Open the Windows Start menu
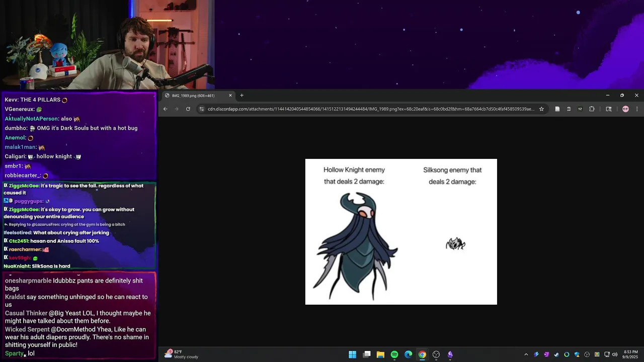This screenshot has height=362, width=644. point(352,354)
